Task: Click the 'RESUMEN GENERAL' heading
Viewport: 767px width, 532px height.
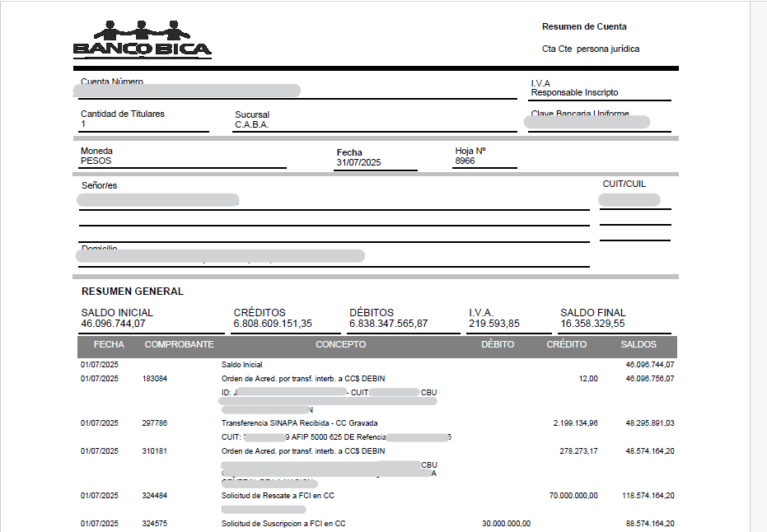Action: pyautogui.click(x=132, y=292)
